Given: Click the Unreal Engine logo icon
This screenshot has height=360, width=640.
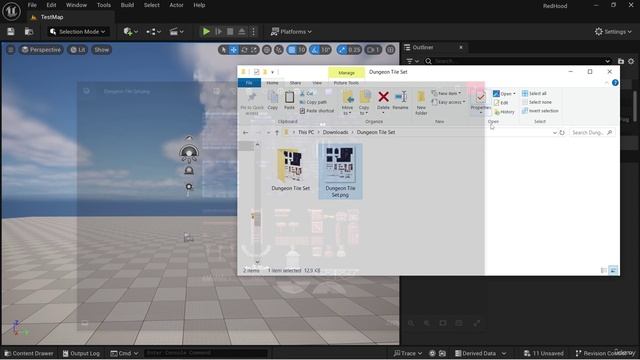Looking at the screenshot, I should (x=11, y=11).
